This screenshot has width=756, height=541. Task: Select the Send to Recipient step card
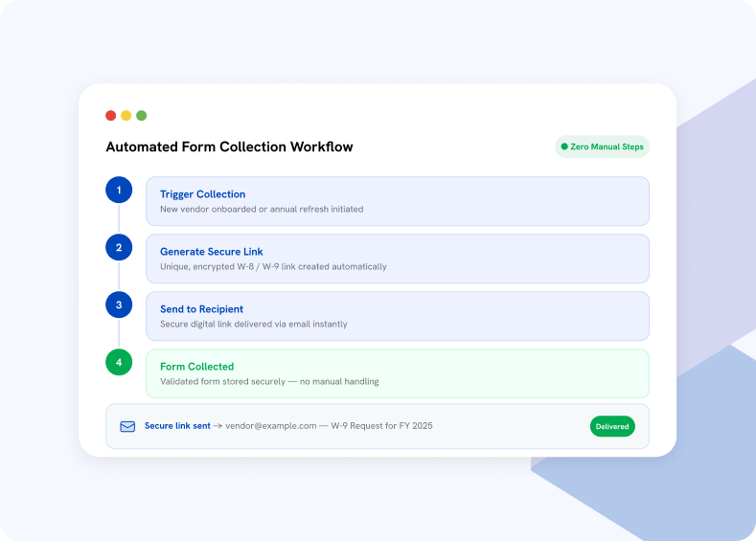398,316
